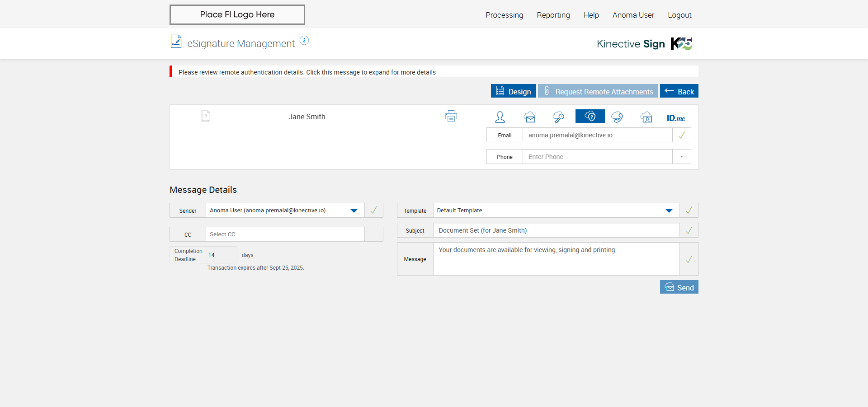The width and height of the screenshot is (868, 407).
Task: Select the ID.me verification option
Action: 675,118
